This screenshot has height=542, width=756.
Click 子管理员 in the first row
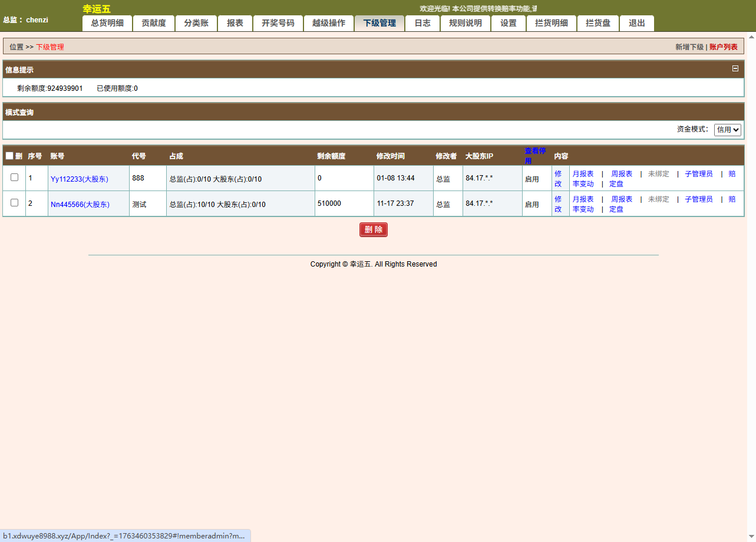click(x=698, y=174)
